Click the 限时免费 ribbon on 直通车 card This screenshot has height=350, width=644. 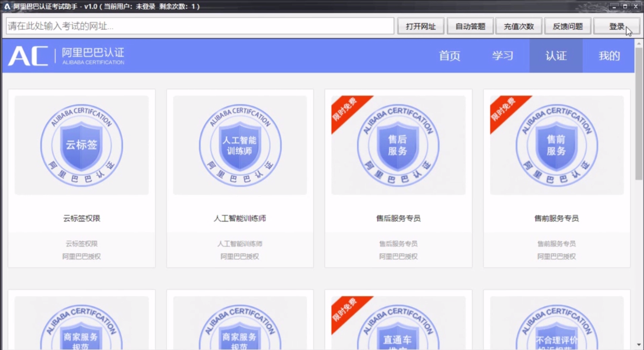(x=347, y=310)
